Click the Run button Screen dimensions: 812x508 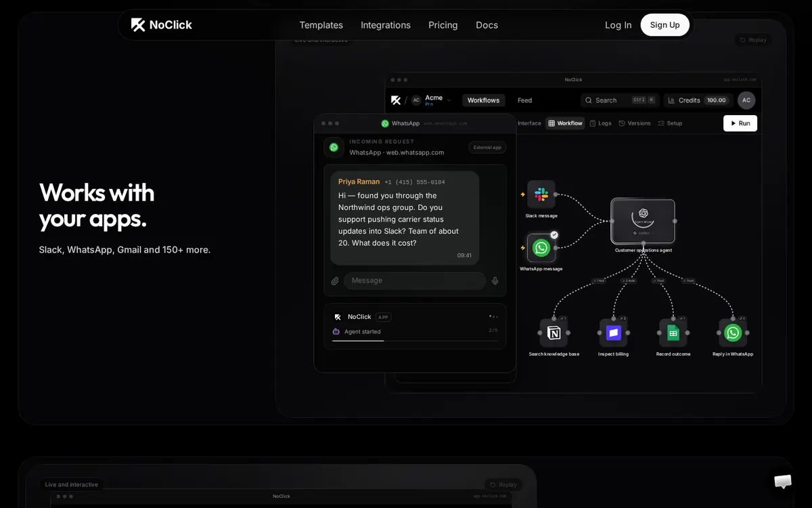[x=740, y=123]
